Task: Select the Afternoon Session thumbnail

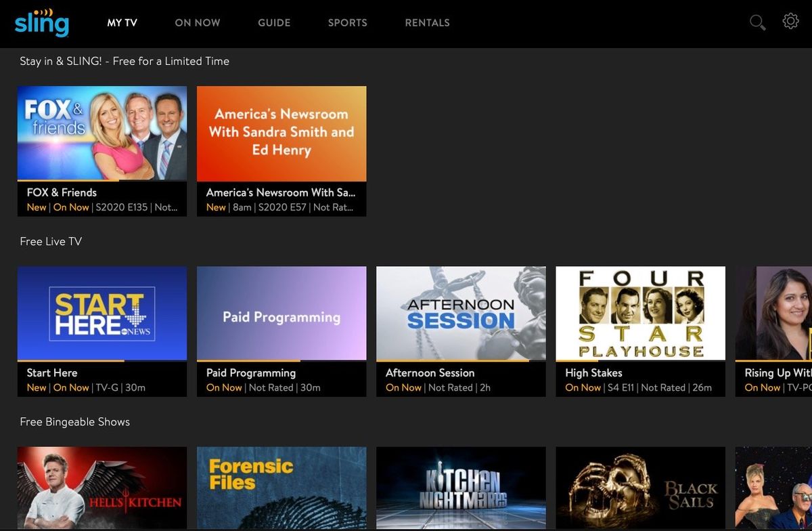Action: 460,313
